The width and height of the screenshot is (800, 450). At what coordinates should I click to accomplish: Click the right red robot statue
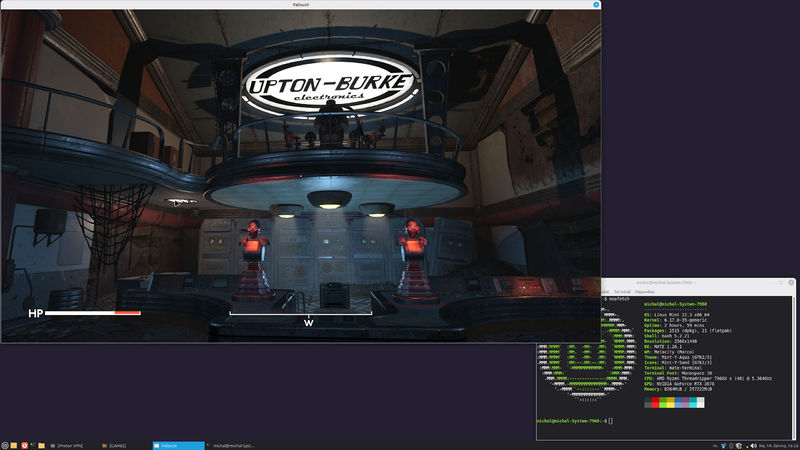coord(414,259)
